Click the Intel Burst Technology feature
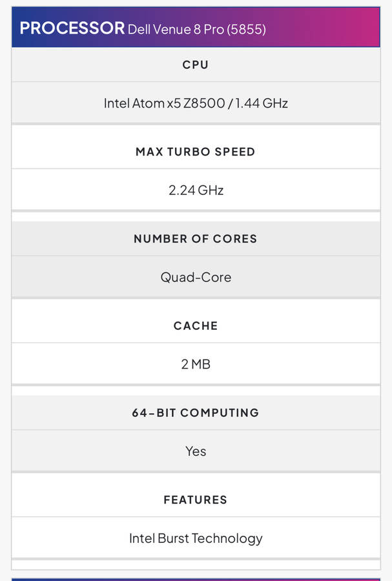The image size is (392, 581). (x=196, y=538)
